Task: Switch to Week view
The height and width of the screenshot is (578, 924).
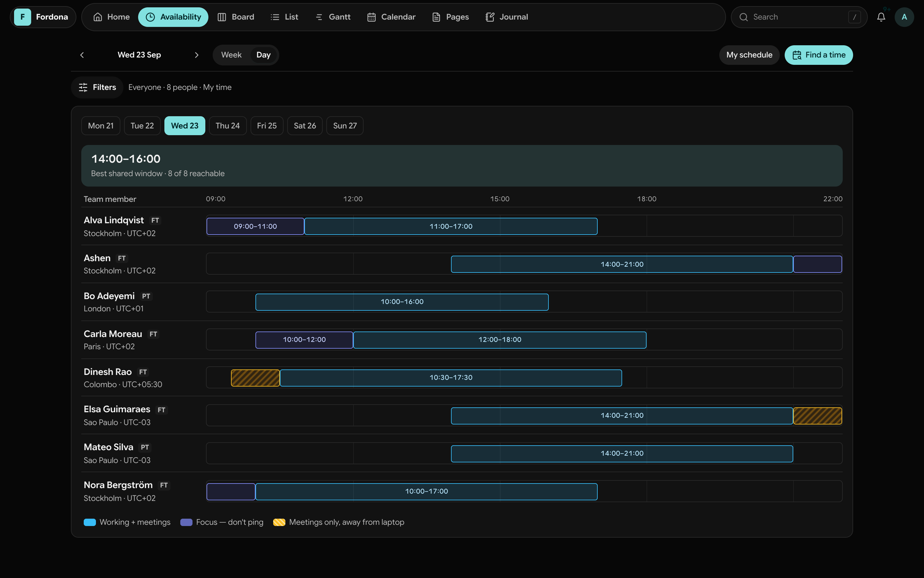Action: click(x=231, y=55)
